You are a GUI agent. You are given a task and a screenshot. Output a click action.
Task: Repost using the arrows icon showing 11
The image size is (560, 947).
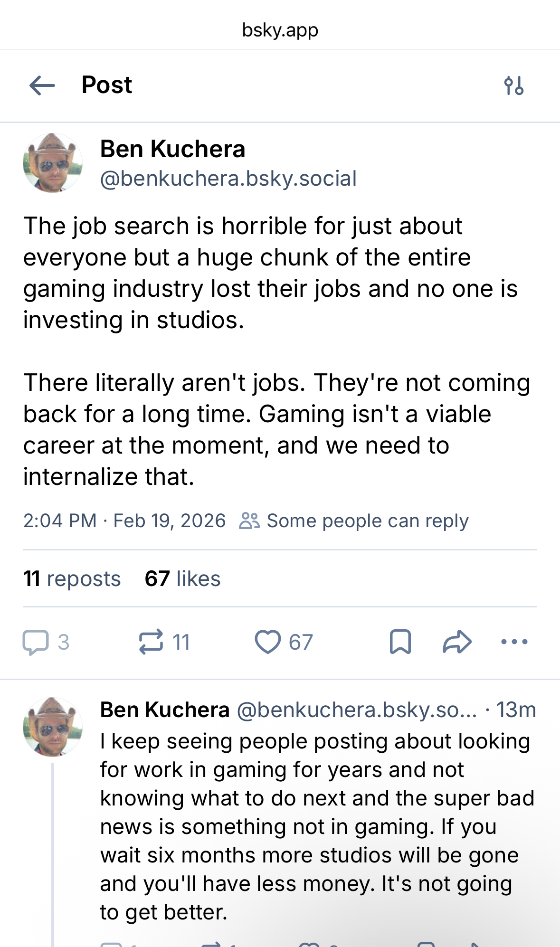(x=151, y=642)
